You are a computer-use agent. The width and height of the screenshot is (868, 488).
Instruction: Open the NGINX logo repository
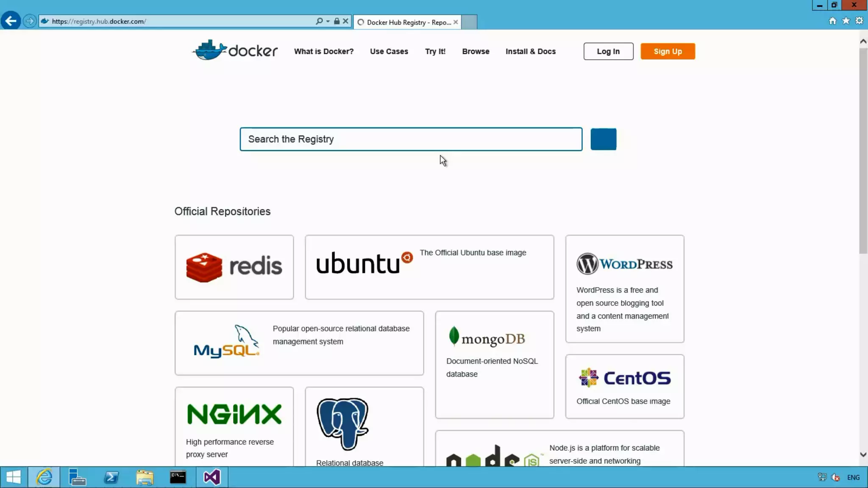coord(234,414)
